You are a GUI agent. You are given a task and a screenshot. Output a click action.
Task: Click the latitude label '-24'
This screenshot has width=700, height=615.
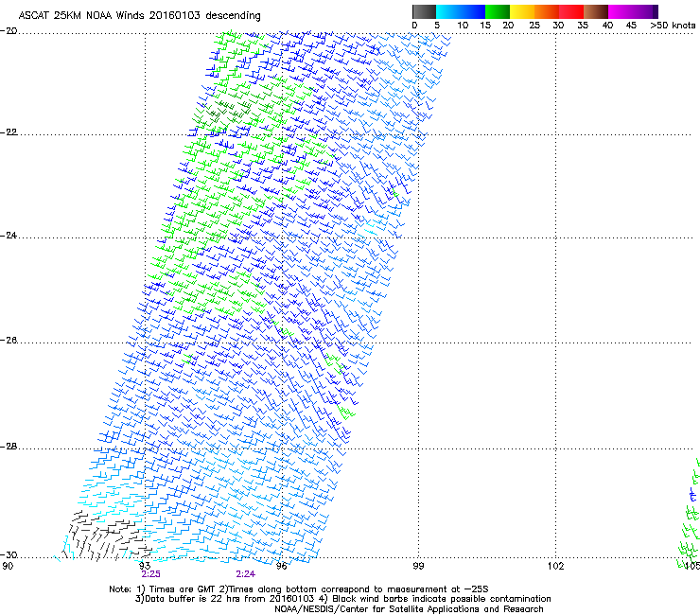(9, 236)
